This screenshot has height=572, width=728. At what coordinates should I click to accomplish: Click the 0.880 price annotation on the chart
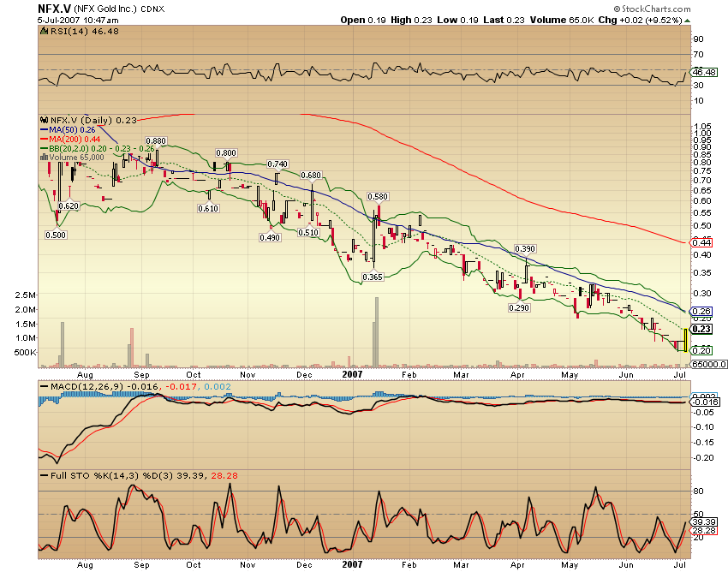coord(158,140)
